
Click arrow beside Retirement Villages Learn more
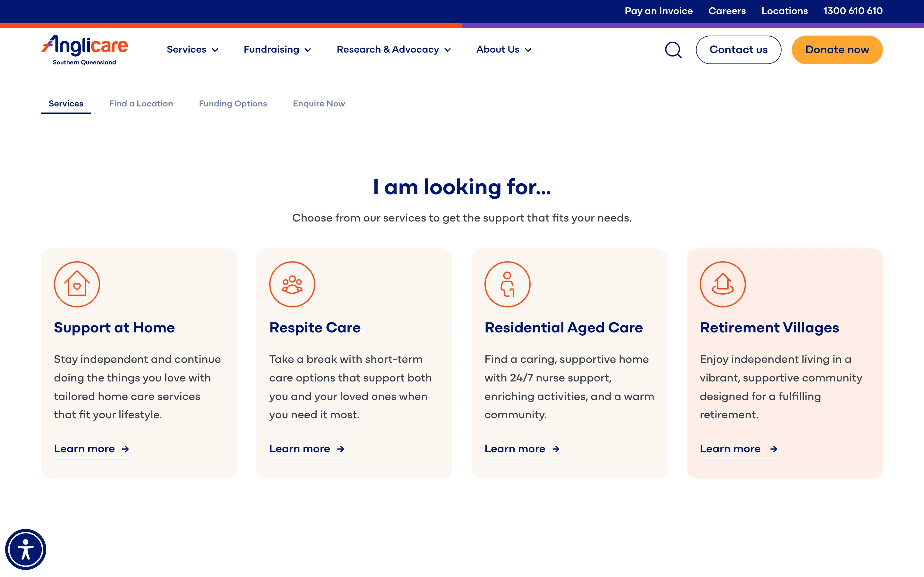pos(774,449)
